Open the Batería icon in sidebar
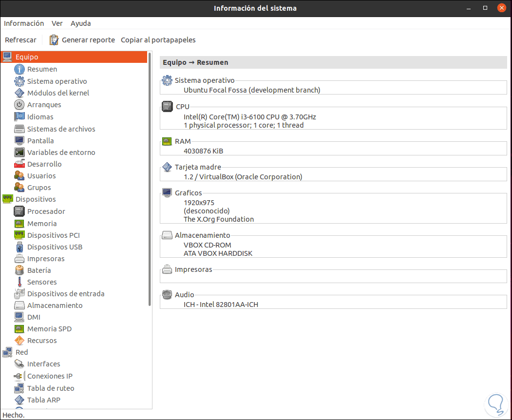512x420 pixels. [x=19, y=270]
